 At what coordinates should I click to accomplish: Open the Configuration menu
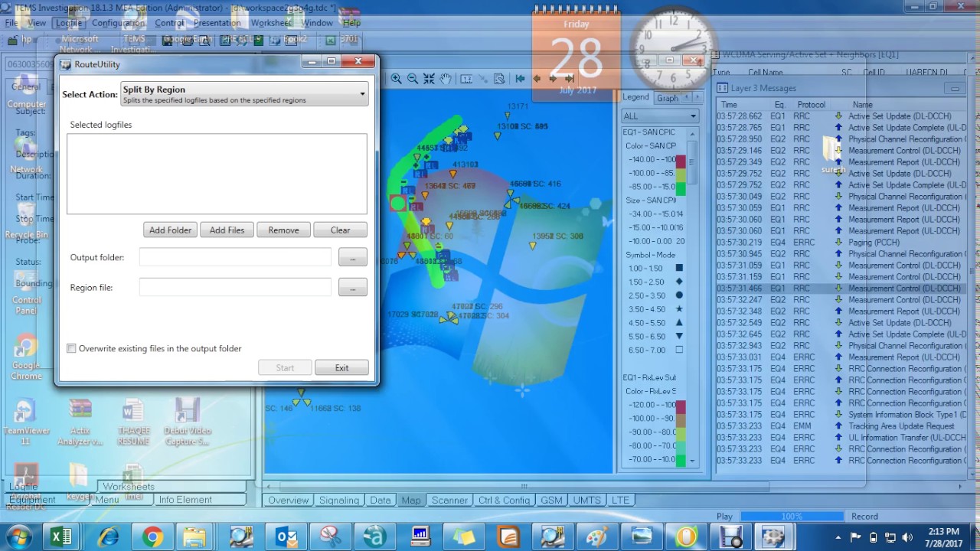click(x=118, y=23)
